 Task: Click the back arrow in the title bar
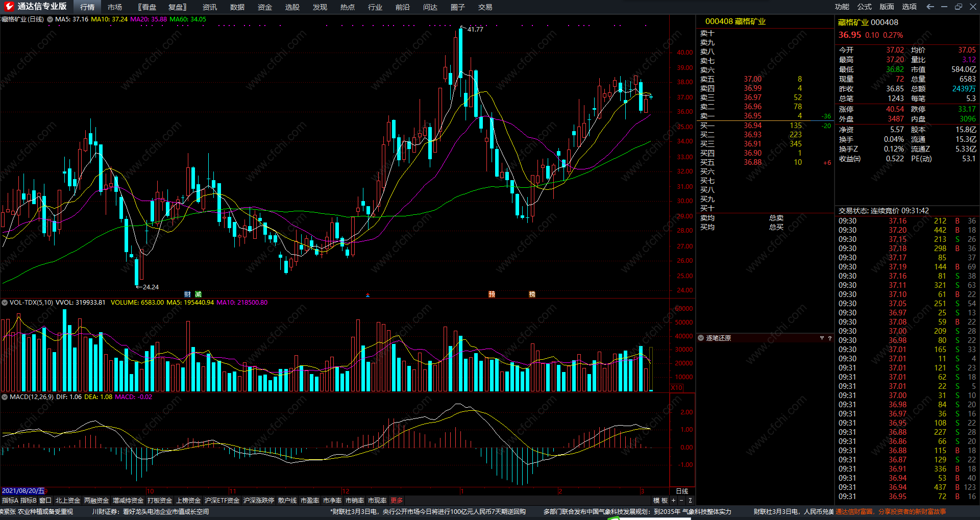point(930,7)
